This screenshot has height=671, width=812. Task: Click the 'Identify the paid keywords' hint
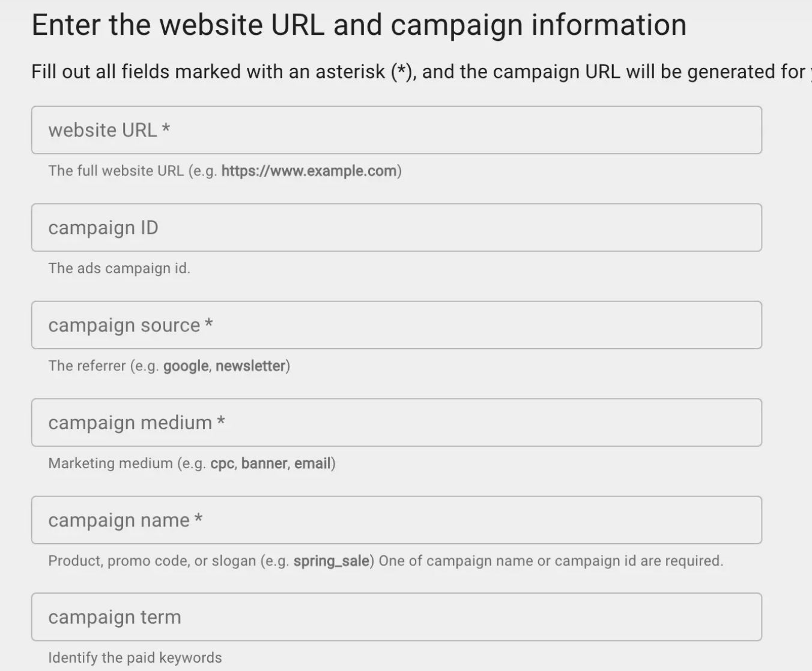(135, 658)
